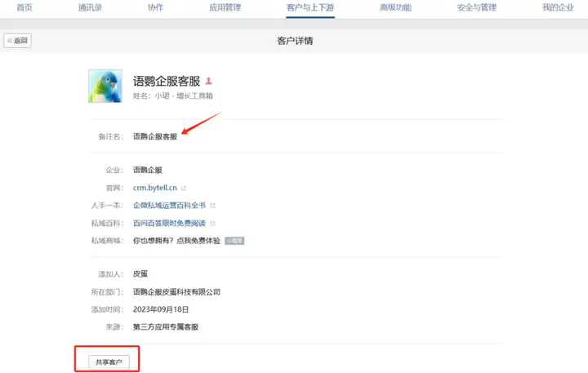Select the 应用管理 tab

point(225,7)
